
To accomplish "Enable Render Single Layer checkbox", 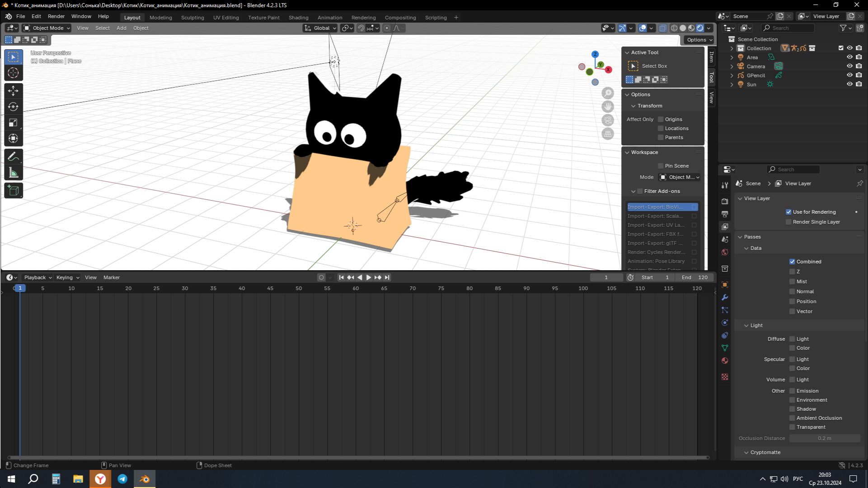I will point(788,222).
